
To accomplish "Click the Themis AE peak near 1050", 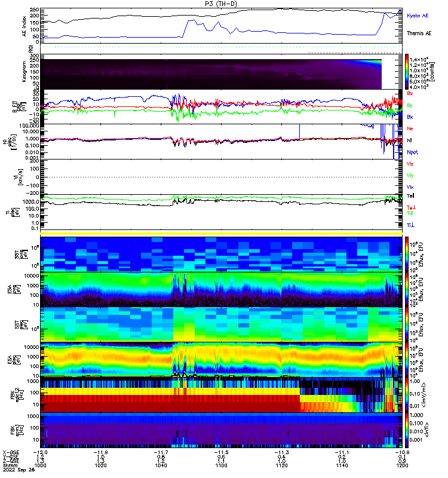I will [191, 20].
